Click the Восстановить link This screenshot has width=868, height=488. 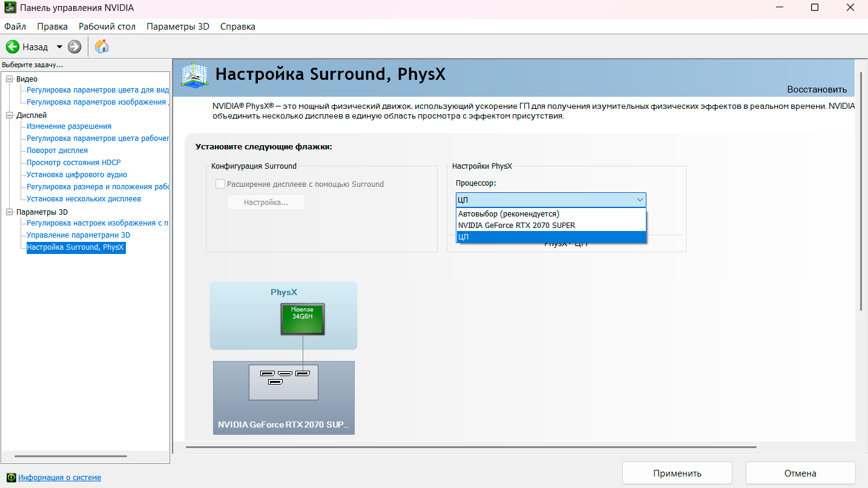click(817, 89)
